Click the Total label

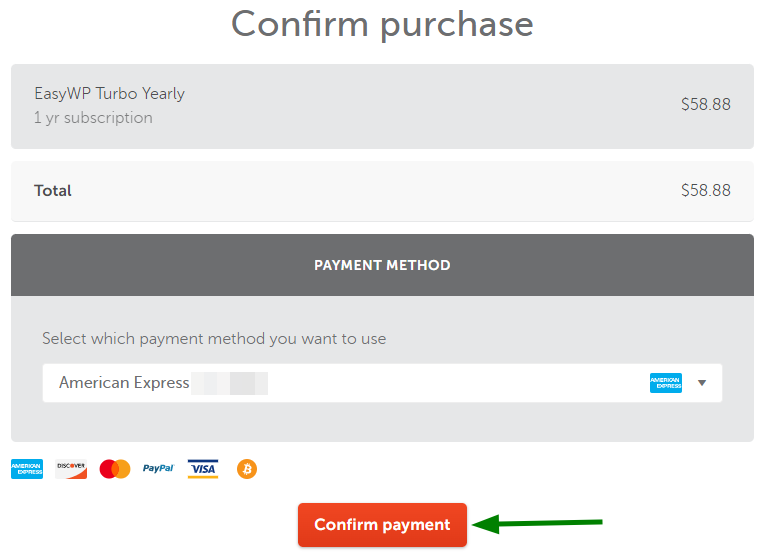pos(53,191)
